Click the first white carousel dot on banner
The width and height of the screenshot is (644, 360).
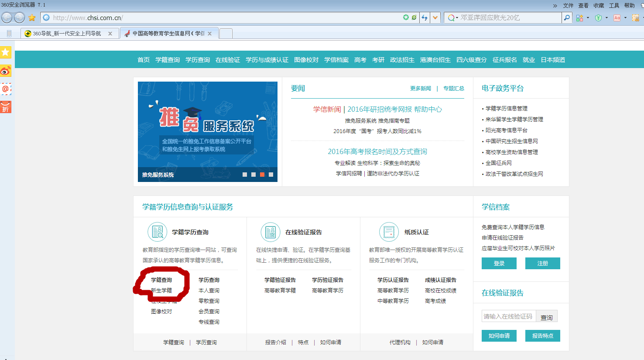[245, 175]
